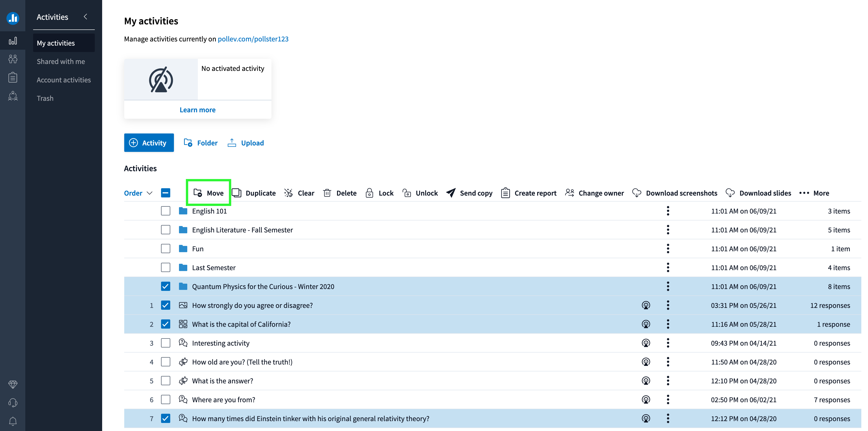Click Change owner in toolbar
Image resolution: width=868 pixels, height=431 pixels.
[594, 193]
